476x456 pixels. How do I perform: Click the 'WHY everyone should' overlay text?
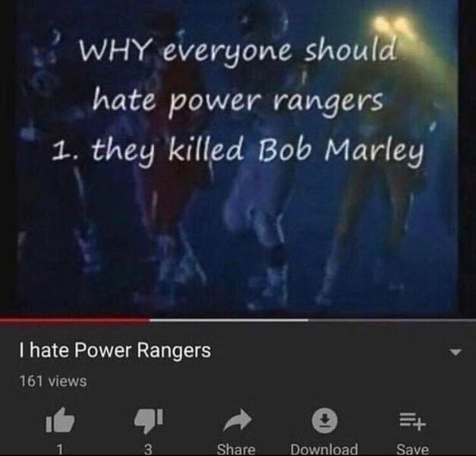coord(238,50)
